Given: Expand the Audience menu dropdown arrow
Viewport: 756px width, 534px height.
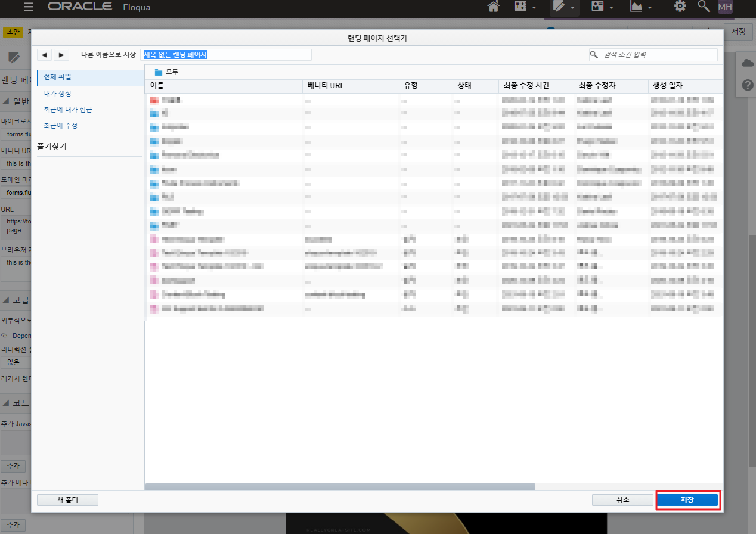Looking at the screenshot, I should (x=611, y=8).
